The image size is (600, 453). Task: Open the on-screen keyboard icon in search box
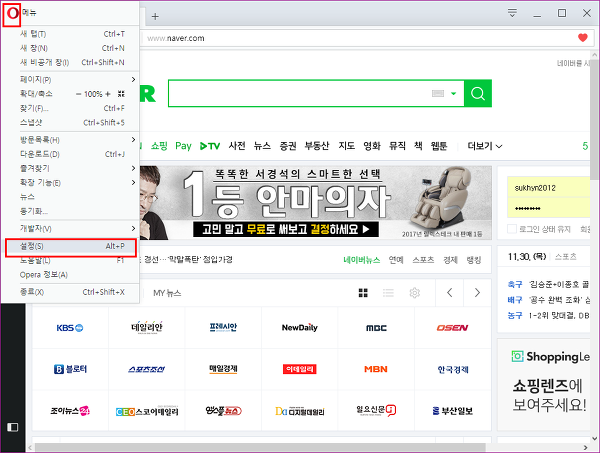click(438, 94)
